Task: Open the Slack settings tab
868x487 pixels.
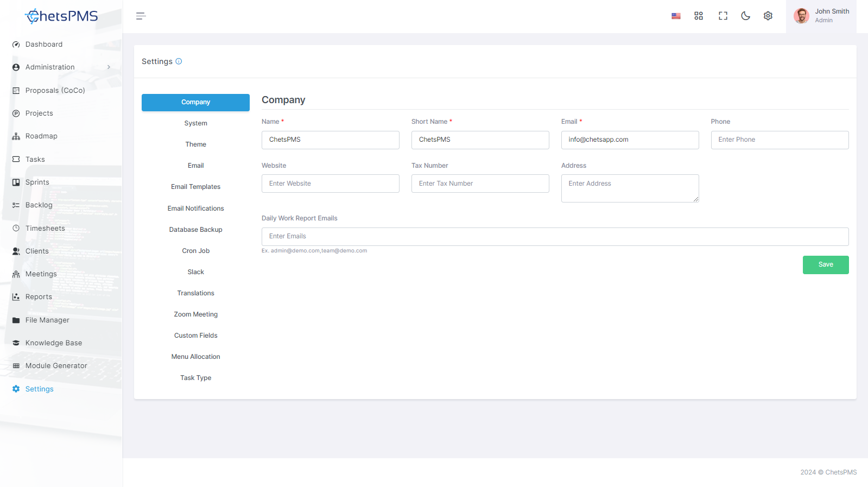Action: coord(195,273)
